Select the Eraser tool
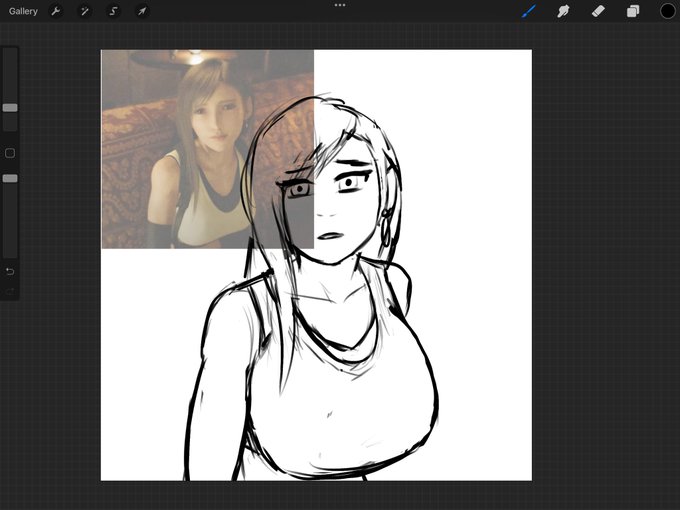This screenshot has width=680, height=510. click(x=598, y=11)
